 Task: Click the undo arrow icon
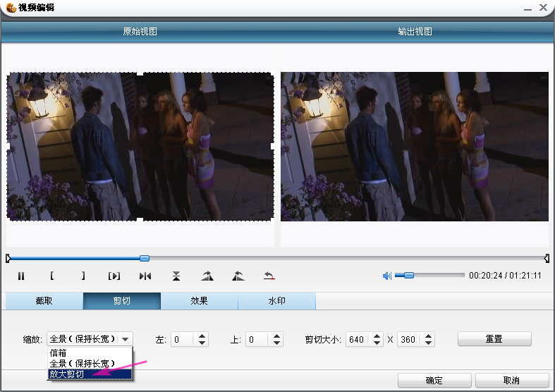[x=269, y=276]
